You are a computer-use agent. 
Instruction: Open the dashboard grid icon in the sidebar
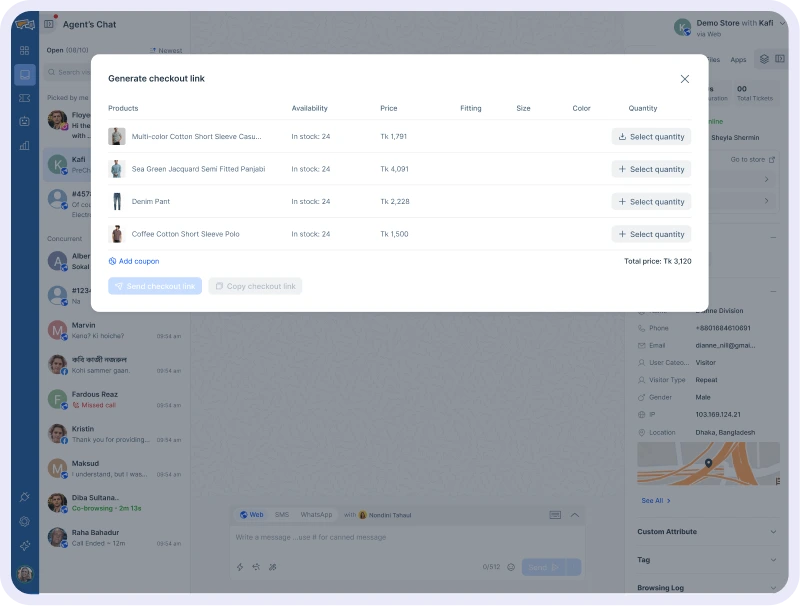pyautogui.click(x=24, y=52)
